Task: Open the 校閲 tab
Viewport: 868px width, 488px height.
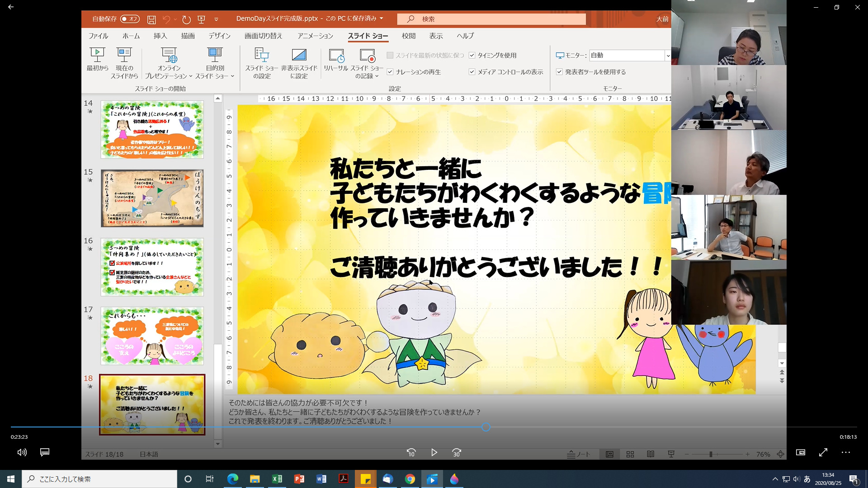Action: coord(409,36)
